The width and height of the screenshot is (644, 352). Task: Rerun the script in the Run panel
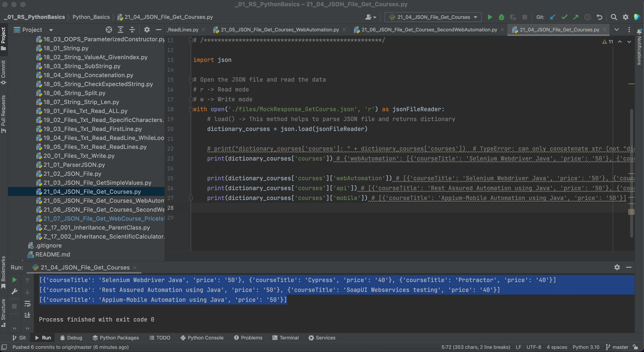[15, 280]
